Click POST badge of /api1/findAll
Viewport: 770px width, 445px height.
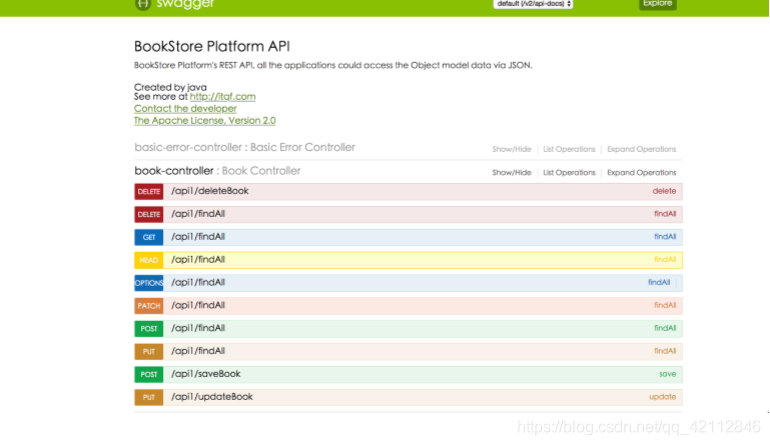(149, 329)
